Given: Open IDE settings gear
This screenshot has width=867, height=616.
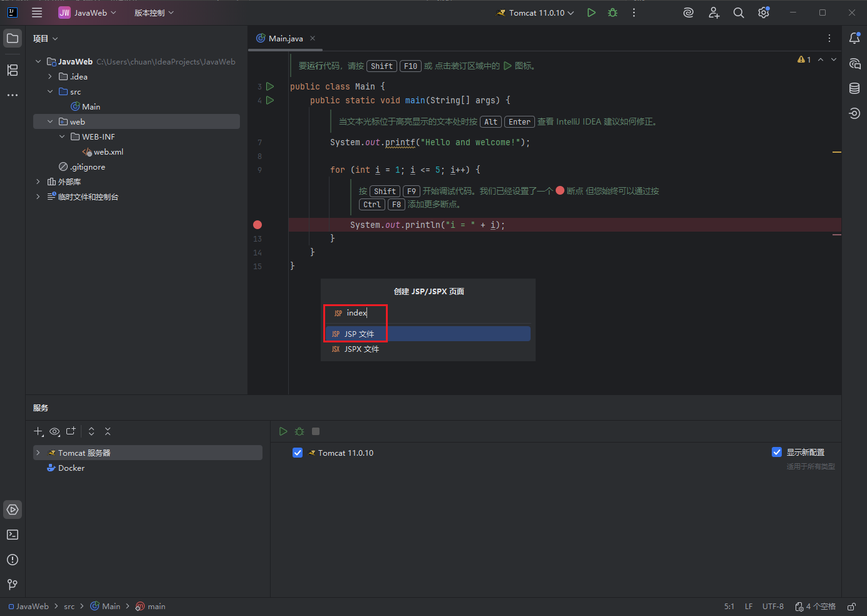Looking at the screenshot, I should pos(764,13).
